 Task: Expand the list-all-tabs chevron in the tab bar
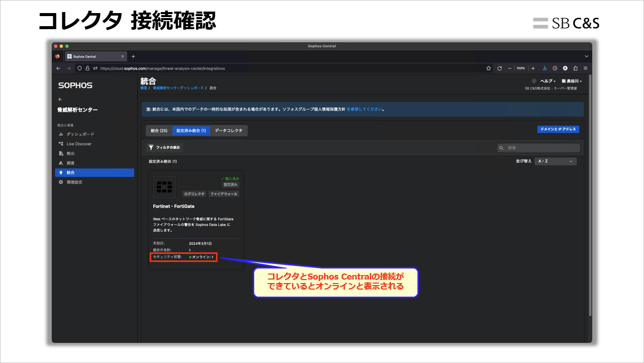point(586,56)
